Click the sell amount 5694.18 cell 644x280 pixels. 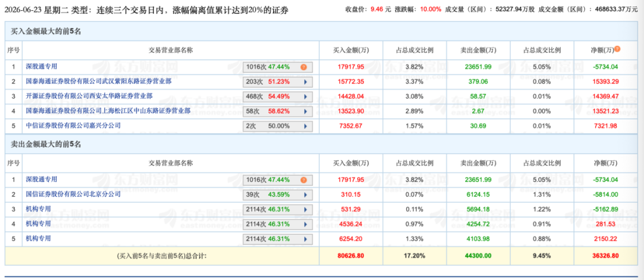477,209
